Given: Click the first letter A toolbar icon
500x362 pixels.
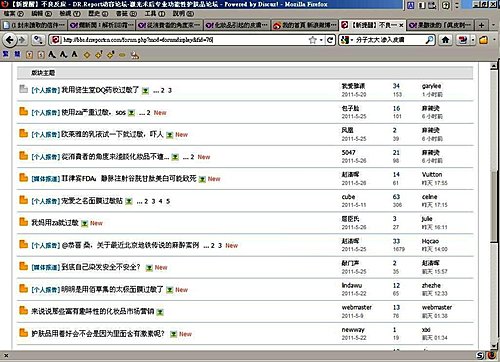Looking at the screenshot, I should tap(52, 54).
